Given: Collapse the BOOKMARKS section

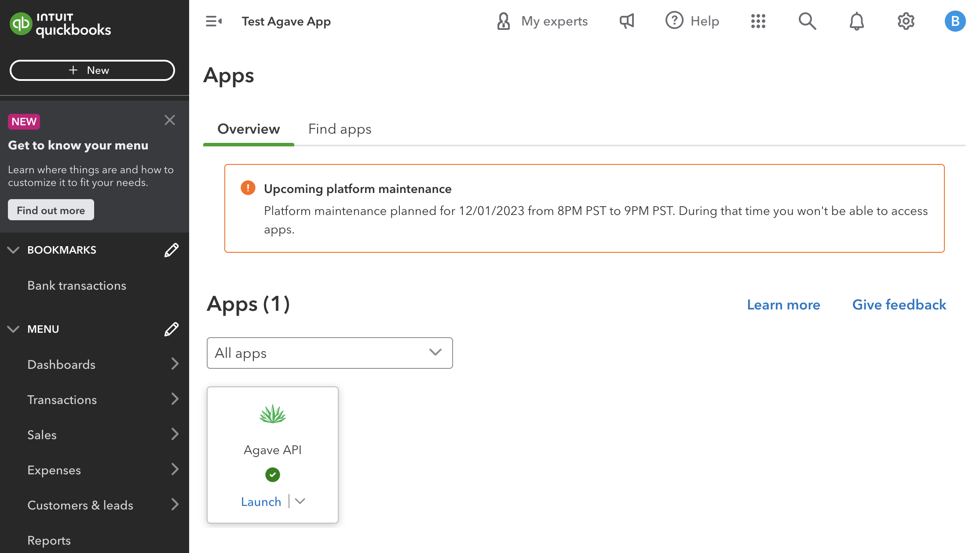Looking at the screenshot, I should pos(13,250).
